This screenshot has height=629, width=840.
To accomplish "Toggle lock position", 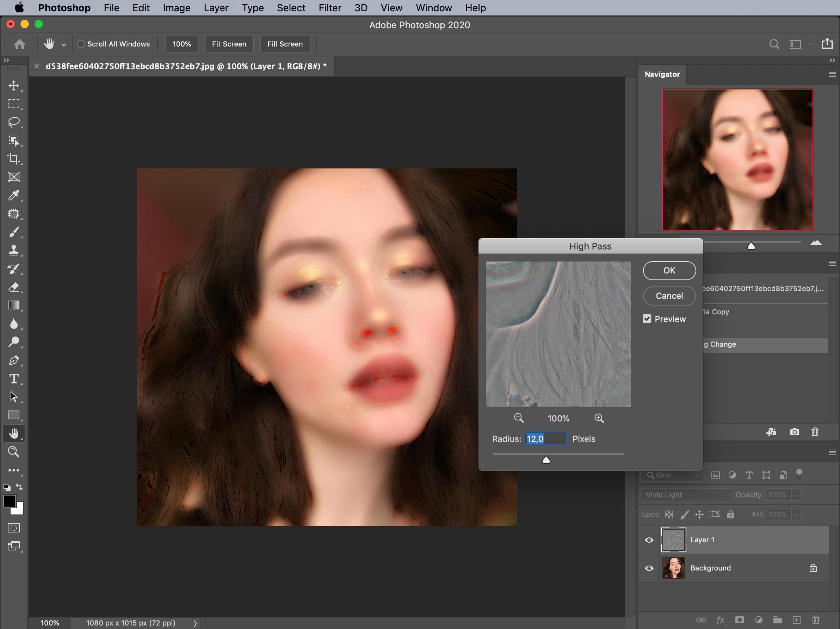I will tap(699, 514).
